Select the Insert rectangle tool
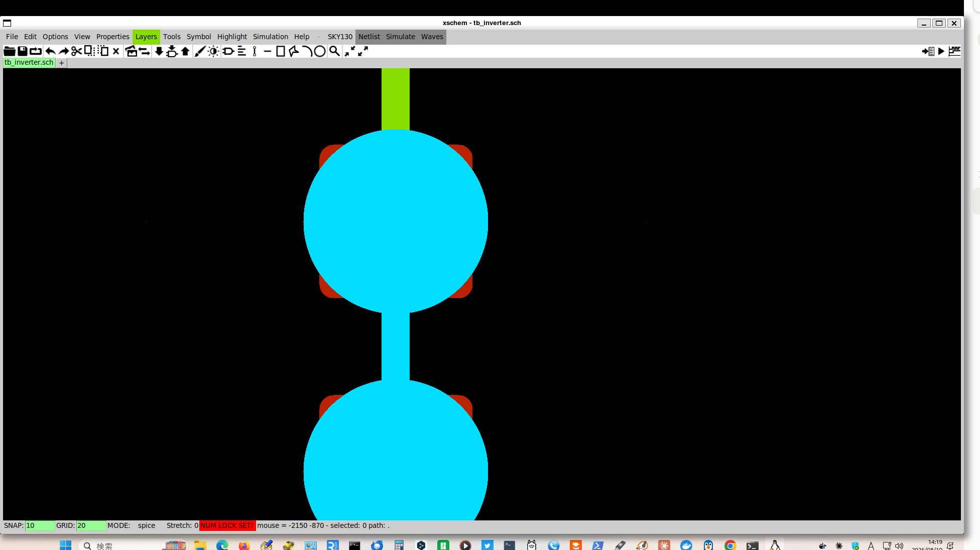Screen dimensions: 980x550 [x=281, y=51]
